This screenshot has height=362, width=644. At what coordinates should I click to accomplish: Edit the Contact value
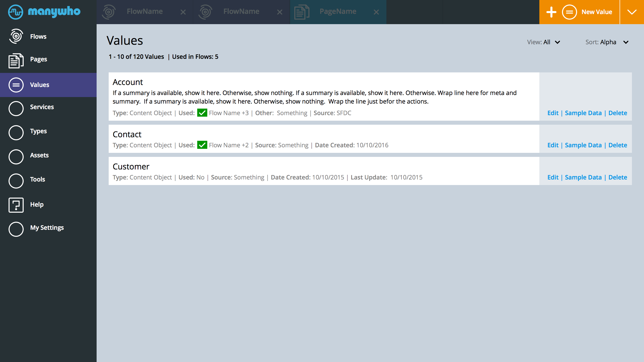click(x=553, y=145)
